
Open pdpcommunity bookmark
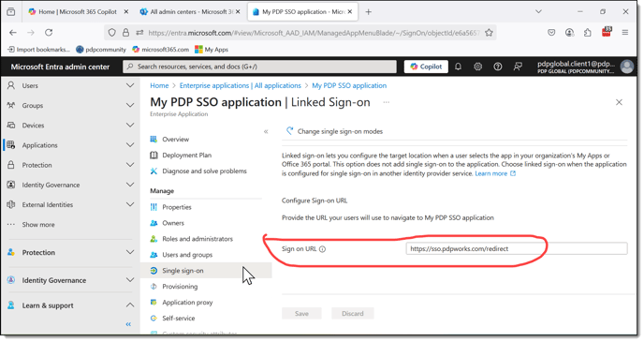pos(101,50)
